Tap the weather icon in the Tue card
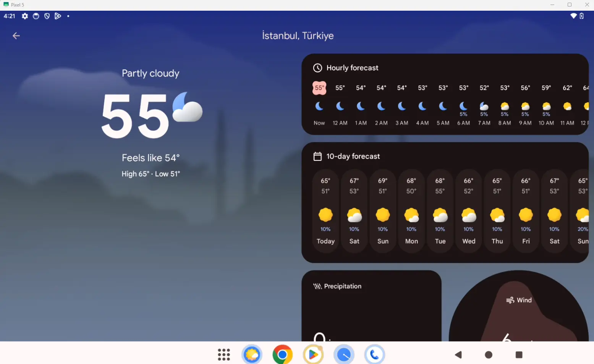594x364 pixels. point(440,215)
